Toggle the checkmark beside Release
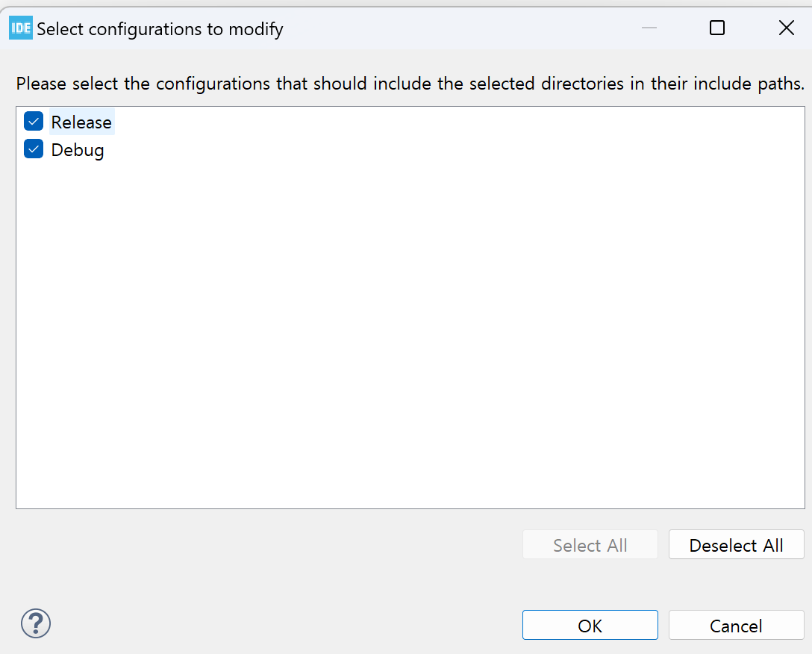 [34, 122]
